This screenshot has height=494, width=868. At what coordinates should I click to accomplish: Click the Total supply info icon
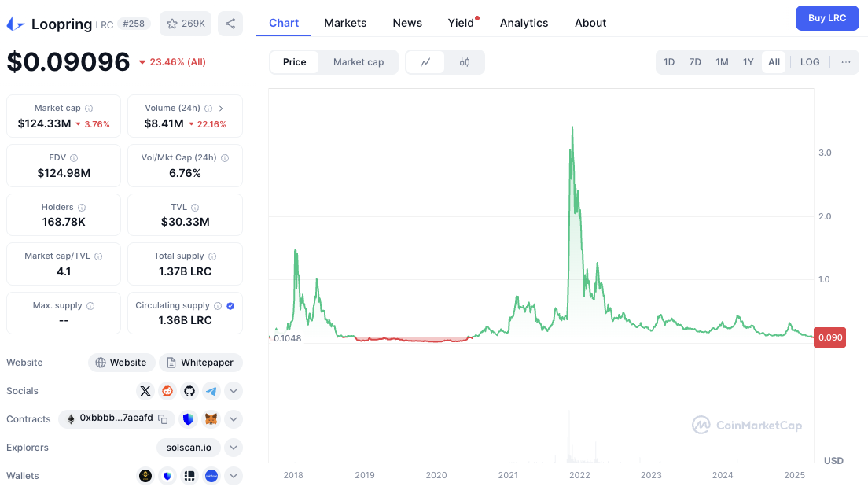[212, 256]
